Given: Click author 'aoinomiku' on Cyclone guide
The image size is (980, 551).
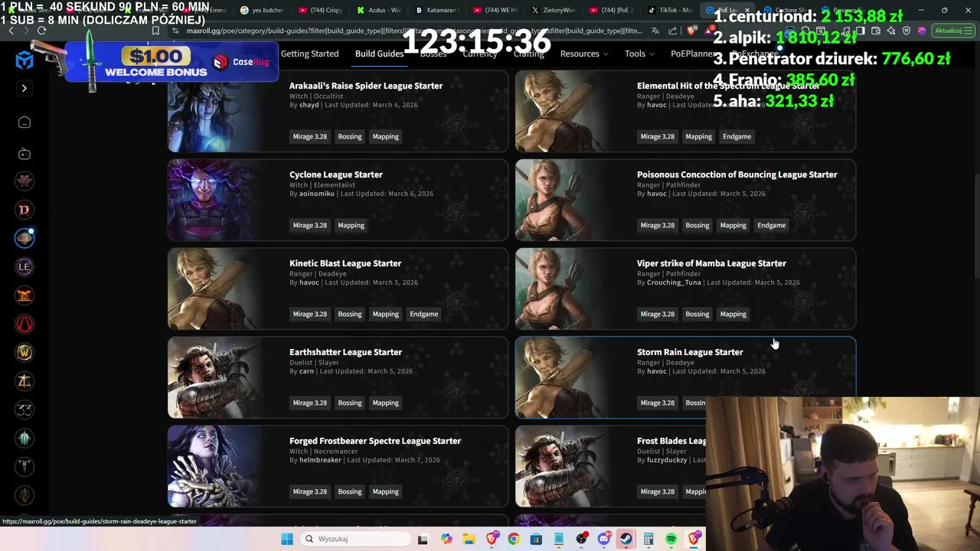Looking at the screenshot, I should [317, 194].
